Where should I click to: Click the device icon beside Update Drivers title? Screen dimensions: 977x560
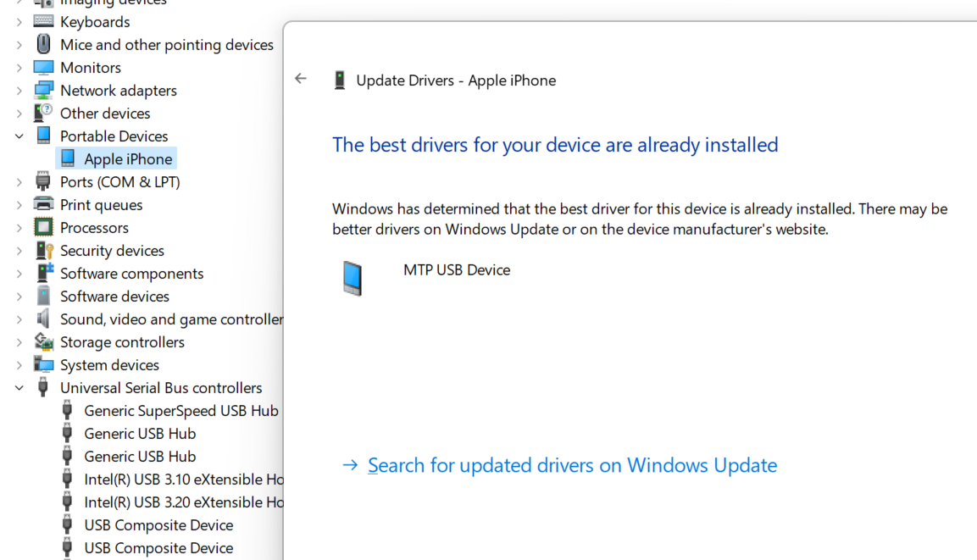[340, 80]
